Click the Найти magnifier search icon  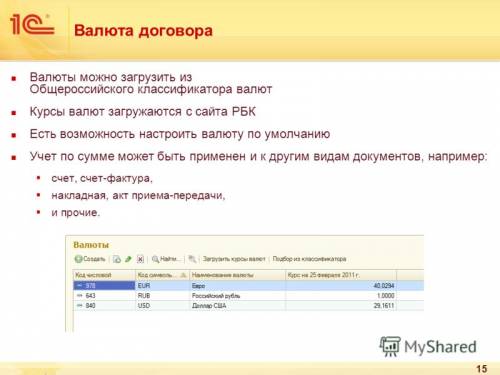[x=155, y=259]
